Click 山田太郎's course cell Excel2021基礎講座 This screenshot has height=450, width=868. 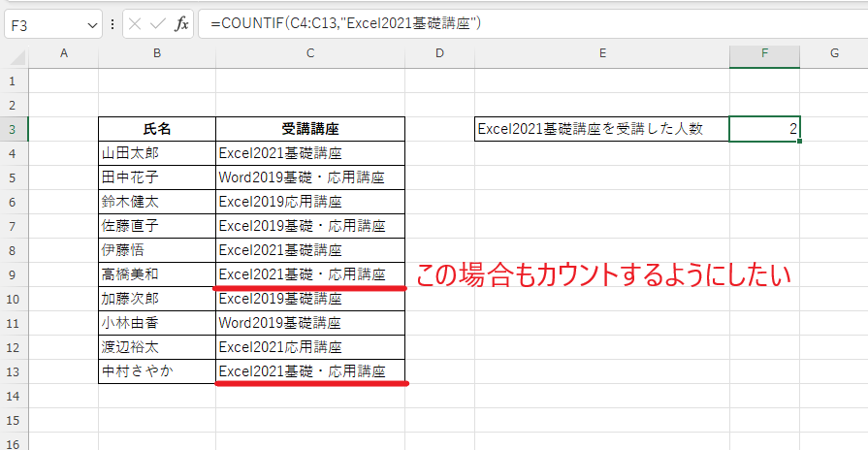point(310,153)
